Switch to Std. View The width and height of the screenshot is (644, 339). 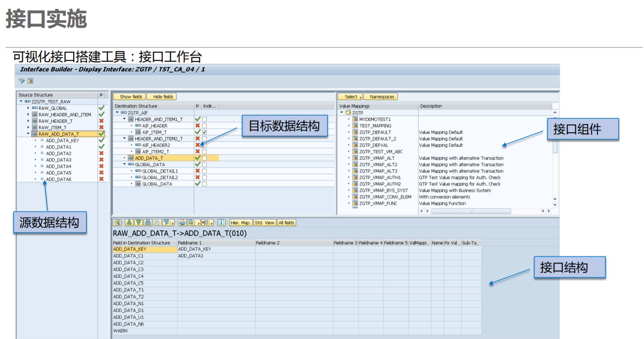pyautogui.click(x=265, y=223)
